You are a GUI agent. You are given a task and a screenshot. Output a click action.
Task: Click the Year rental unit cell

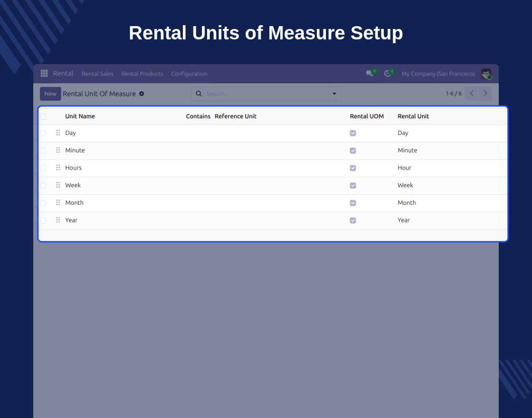403,220
